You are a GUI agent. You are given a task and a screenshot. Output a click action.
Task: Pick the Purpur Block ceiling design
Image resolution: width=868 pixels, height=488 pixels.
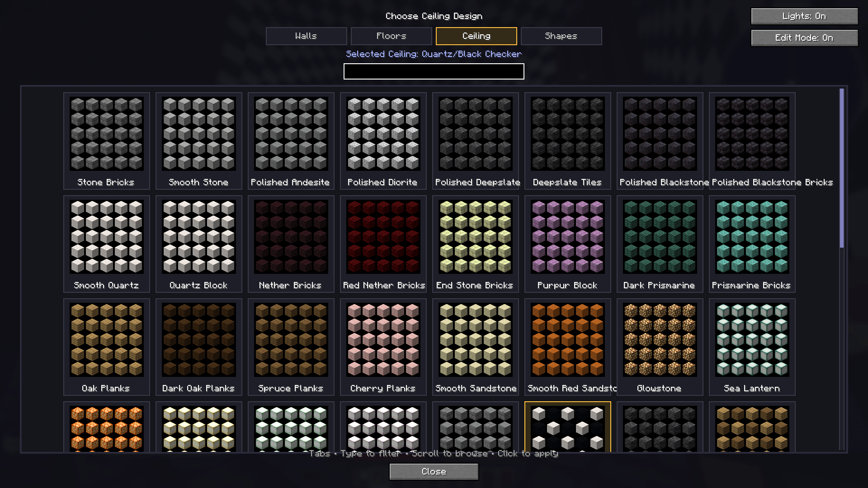pos(568,244)
